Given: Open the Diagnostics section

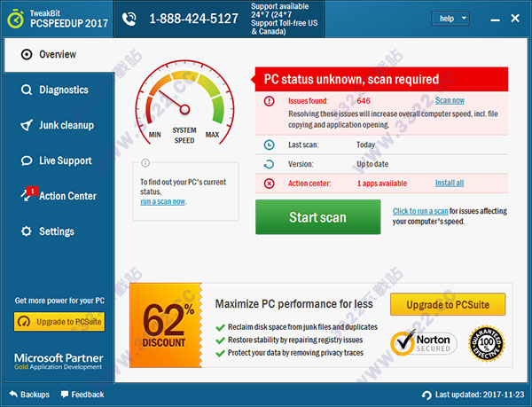Looking at the screenshot, I should coord(59,90).
